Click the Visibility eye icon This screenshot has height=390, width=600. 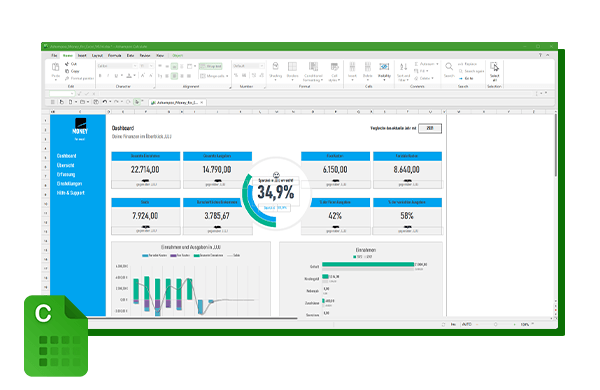tap(384, 67)
